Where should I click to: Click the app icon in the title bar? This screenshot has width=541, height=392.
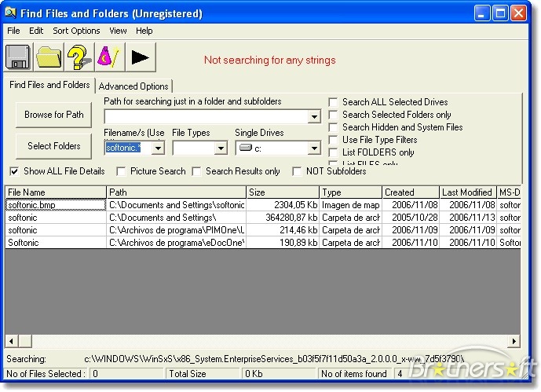[x=11, y=13]
